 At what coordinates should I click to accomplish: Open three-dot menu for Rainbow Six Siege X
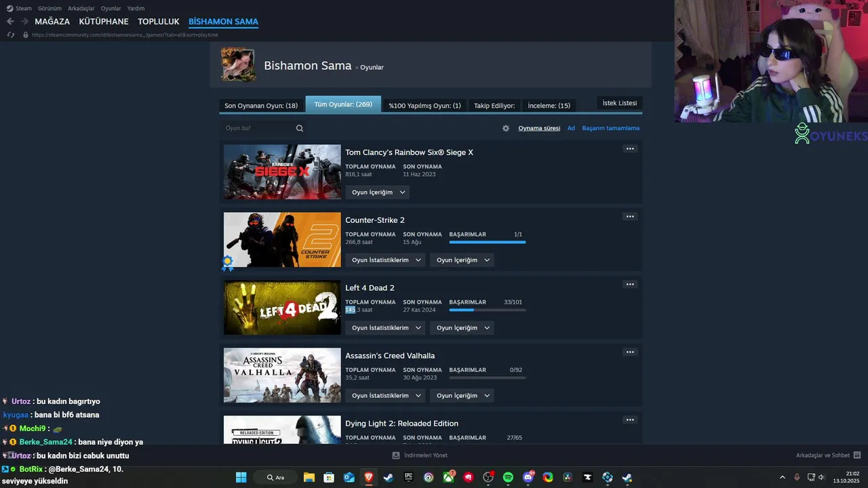630,148
